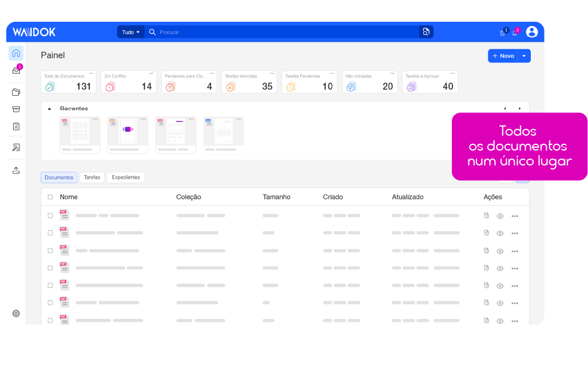Open the Tarefas Pendentes card menu dots
Screen dimensions: 588x367
point(332,73)
